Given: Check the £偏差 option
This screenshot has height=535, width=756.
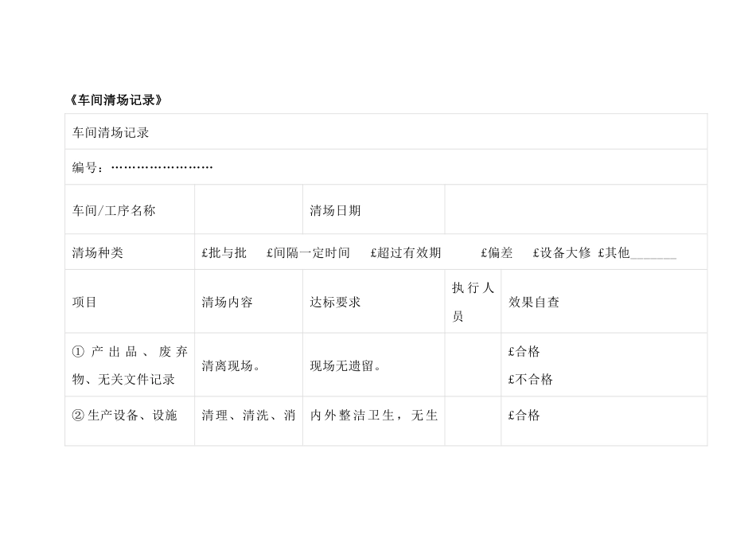Looking at the screenshot, I should click(x=497, y=252).
